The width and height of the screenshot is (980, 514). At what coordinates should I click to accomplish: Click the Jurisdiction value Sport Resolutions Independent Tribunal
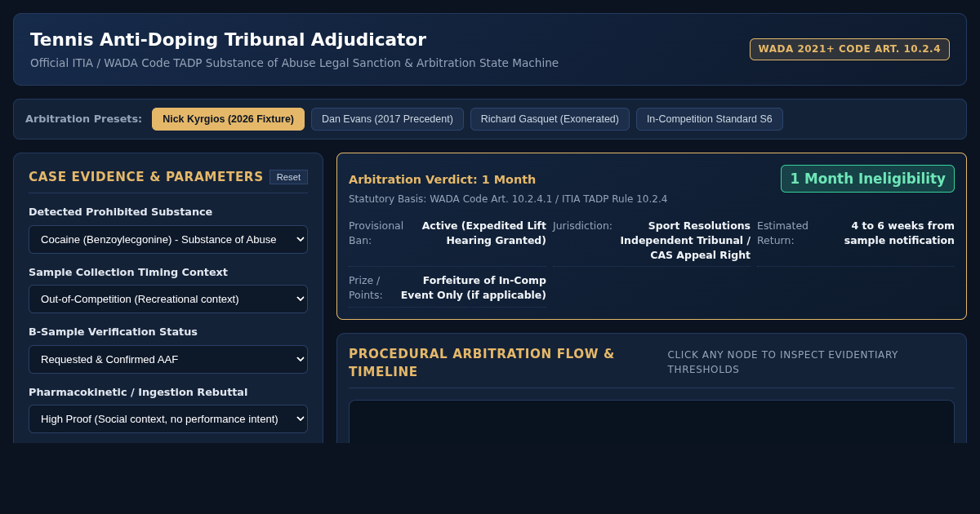pyautogui.click(x=684, y=241)
